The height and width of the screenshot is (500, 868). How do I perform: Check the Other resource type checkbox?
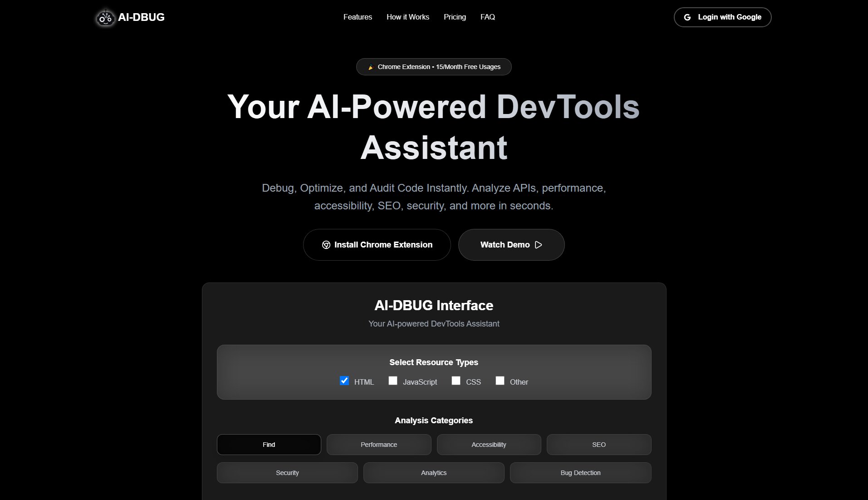[x=500, y=381]
